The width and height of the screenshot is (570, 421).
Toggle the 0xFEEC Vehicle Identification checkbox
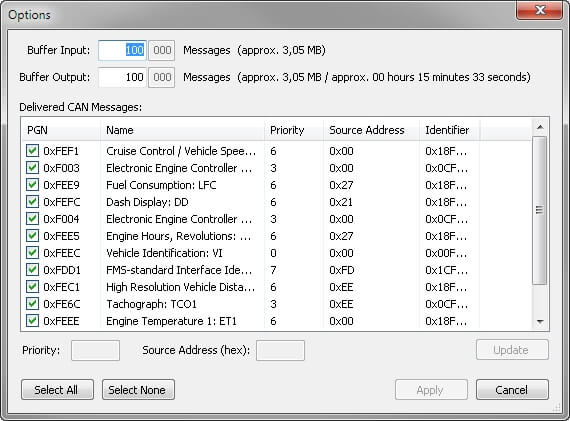32,253
